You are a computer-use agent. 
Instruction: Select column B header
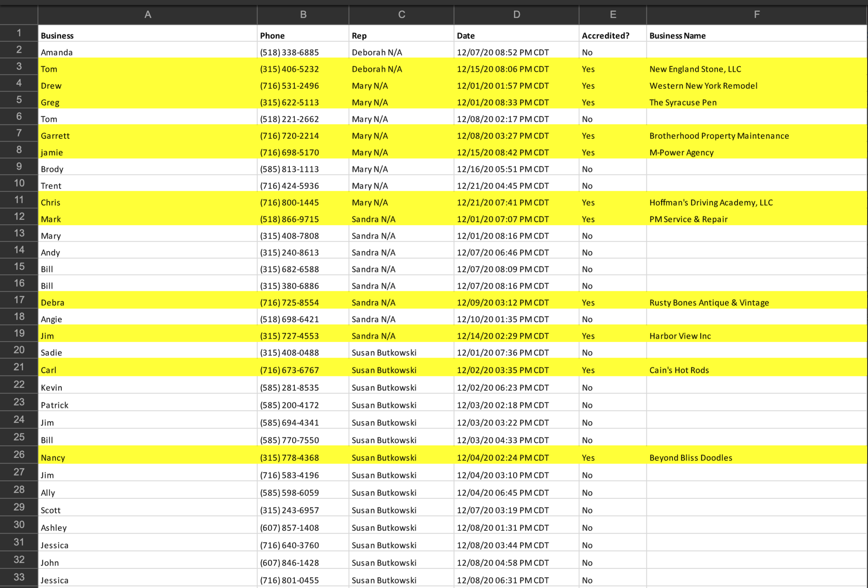(303, 15)
